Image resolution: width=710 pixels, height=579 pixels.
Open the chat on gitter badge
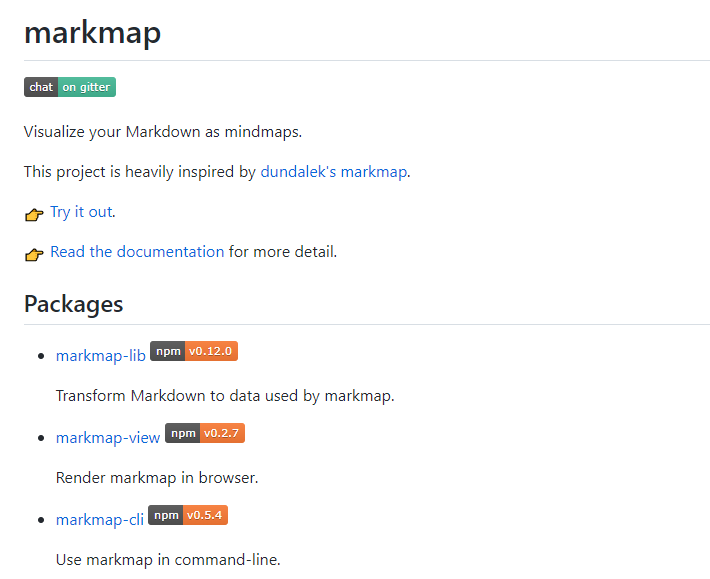click(70, 87)
